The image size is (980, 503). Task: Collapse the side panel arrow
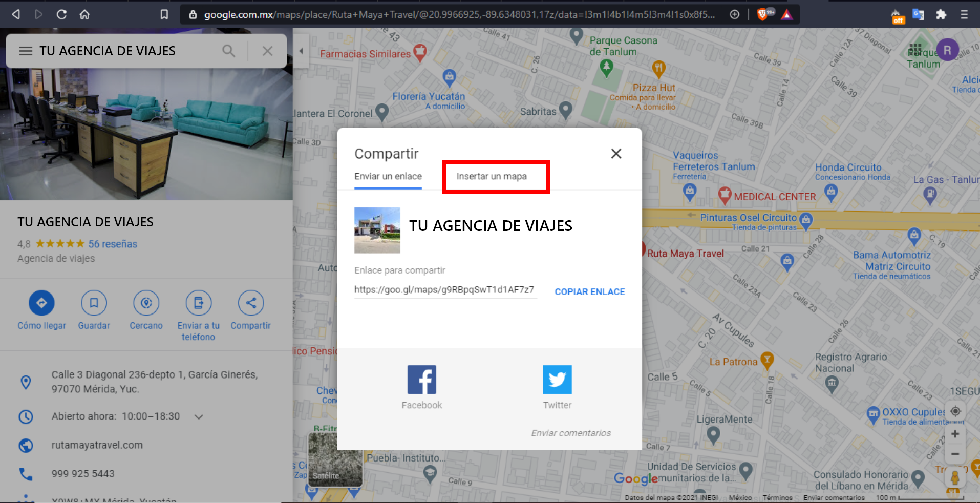[x=301, y=51]
